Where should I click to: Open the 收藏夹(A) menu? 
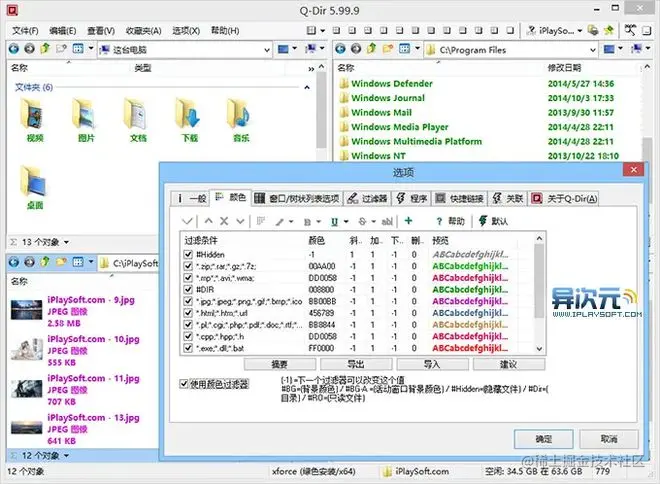click(144, 30)
